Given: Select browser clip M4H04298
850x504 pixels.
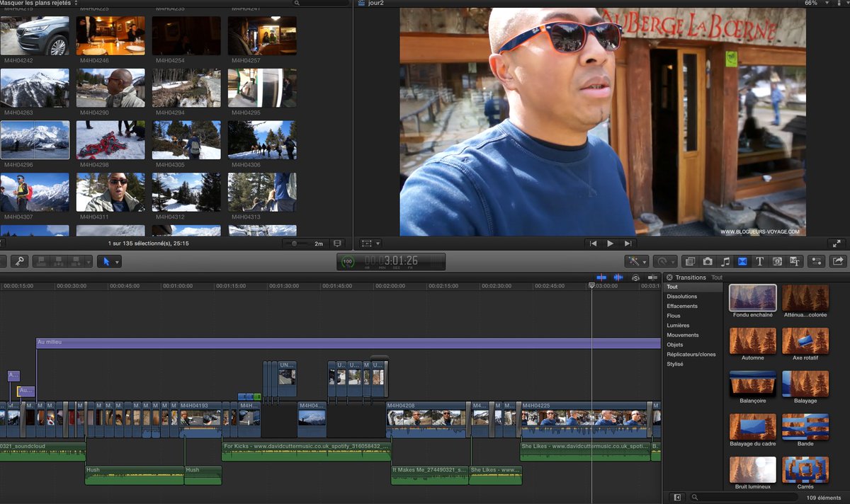Looking at the screenshot, I should (x=110, y=139).
